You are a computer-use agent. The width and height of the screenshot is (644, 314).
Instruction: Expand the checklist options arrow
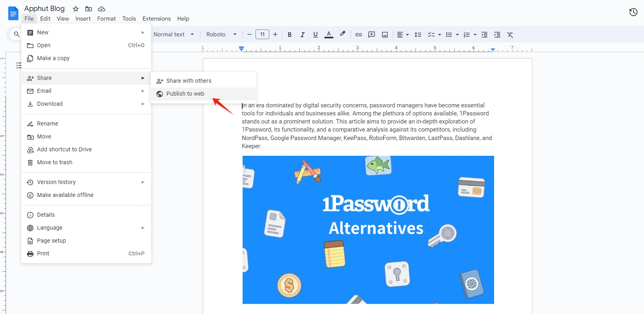(440, 35)
